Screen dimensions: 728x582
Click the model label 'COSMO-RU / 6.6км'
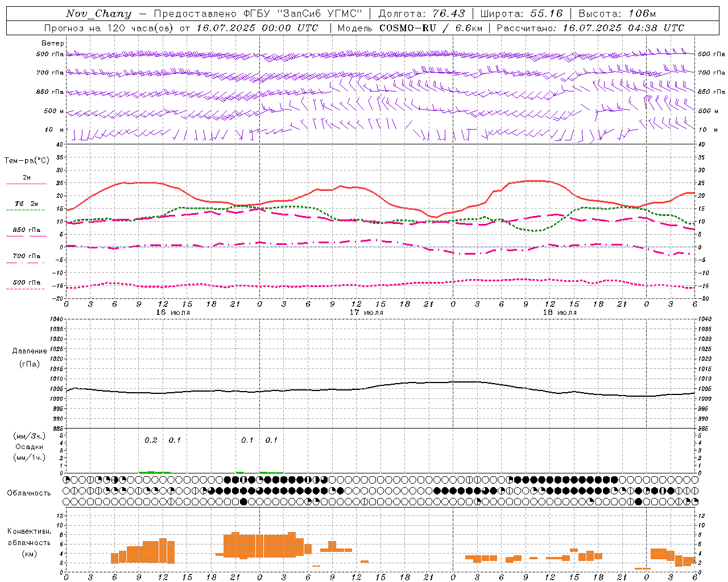pyautogui.click(x=432, y=28)
